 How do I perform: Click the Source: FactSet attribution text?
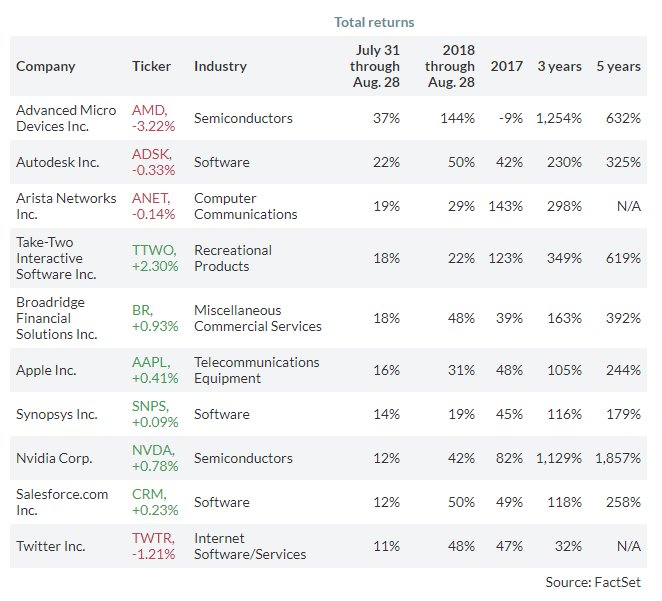click(593, 582)
